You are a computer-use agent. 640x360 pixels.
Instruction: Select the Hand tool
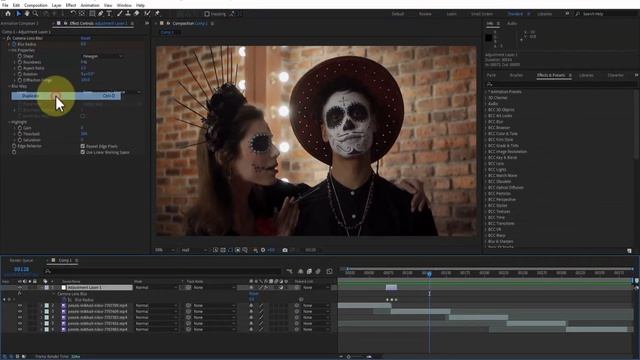(x=27, y=13)
